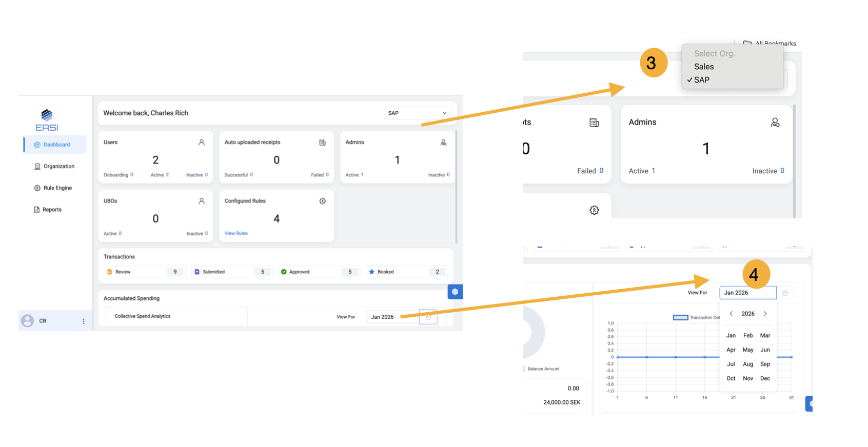This screenshot has width=868, height=447.
Task: Click the Reports icon in sidebar
Action: coord(37,210)
